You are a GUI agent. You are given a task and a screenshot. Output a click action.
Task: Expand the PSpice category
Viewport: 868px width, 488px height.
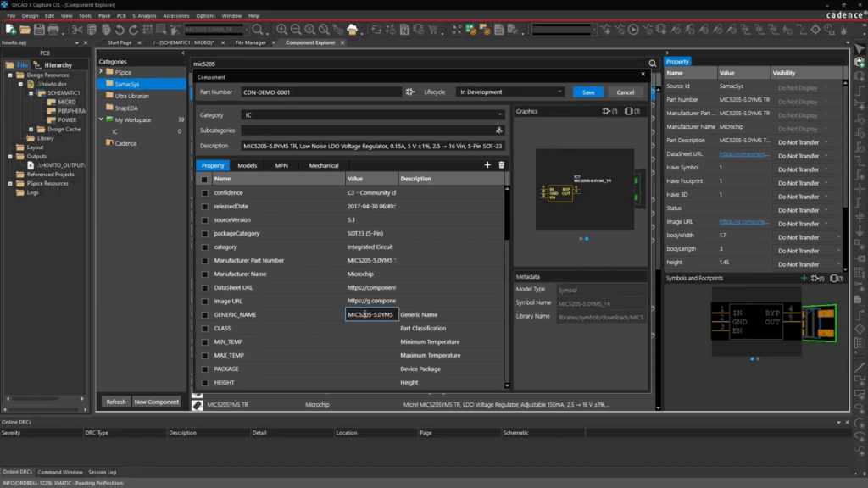point(101,72)
